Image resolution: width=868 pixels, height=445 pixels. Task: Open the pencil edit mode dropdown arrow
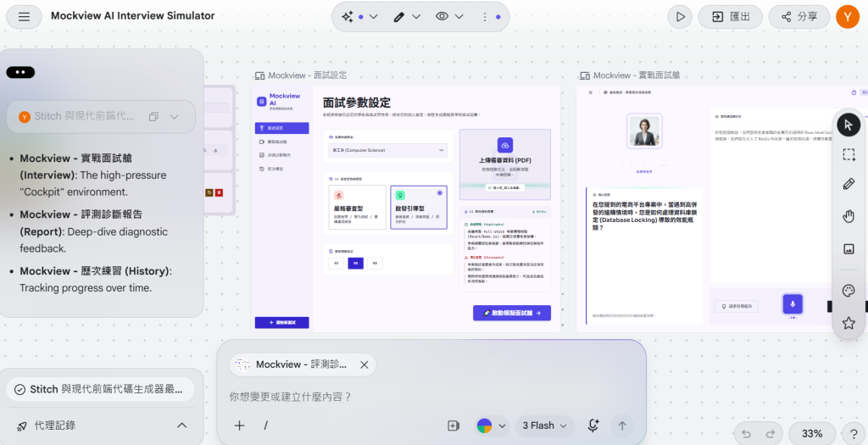tap(415, 17)
